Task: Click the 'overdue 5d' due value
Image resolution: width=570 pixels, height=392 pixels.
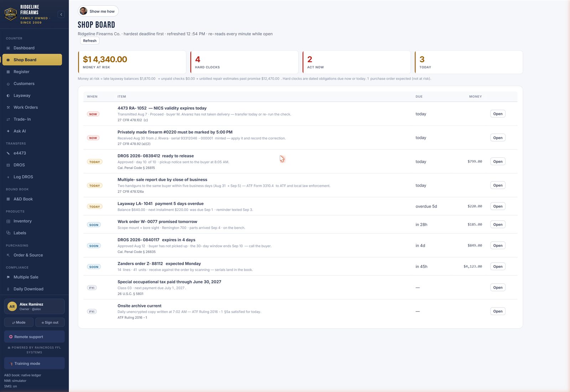Action: 426,206
